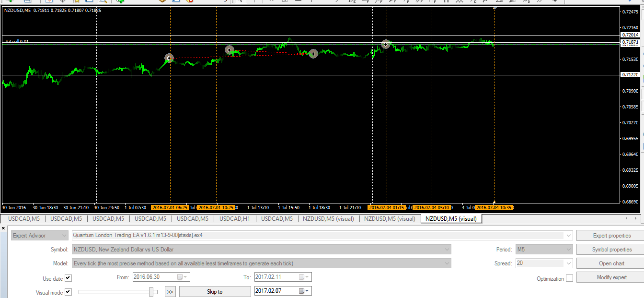The width and height of the screenshot is (644, 298).
Task: Click the 0.72475 price scale value
Action: coord(630,12)
